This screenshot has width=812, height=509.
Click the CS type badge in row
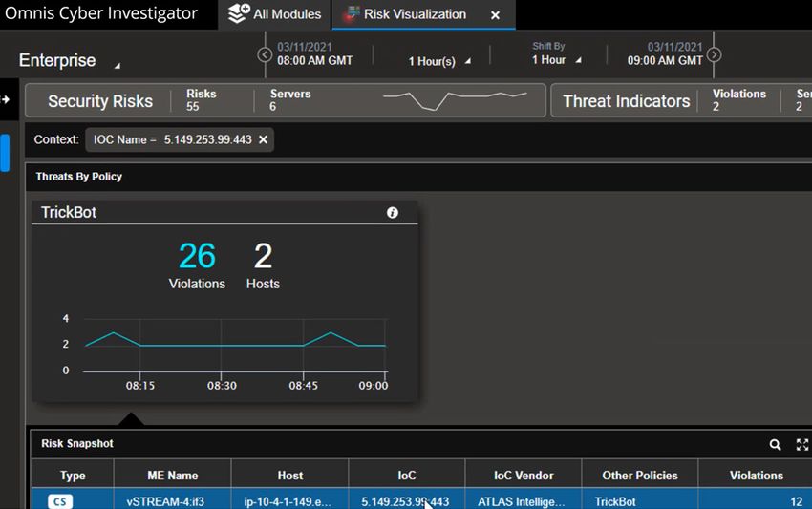click(60, 501)
